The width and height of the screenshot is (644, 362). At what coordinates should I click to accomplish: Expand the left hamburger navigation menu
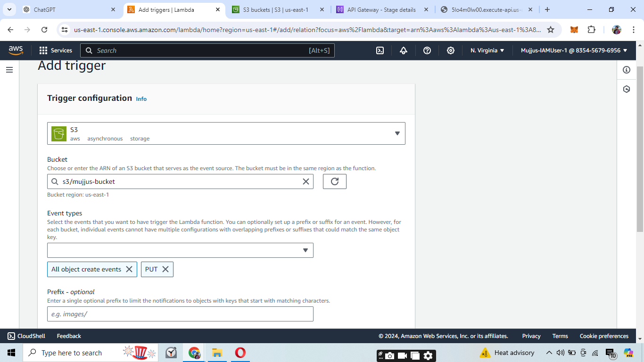pyautogui.click(x=9, y=70)
